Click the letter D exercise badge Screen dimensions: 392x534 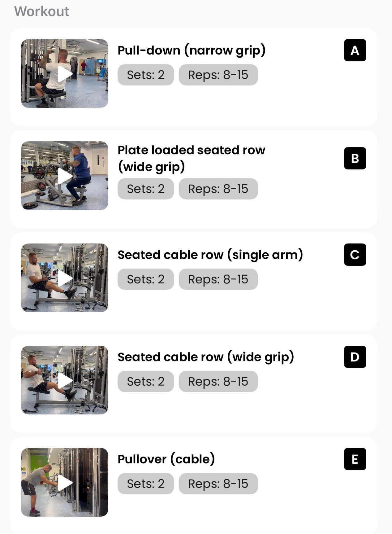[355, 357]
